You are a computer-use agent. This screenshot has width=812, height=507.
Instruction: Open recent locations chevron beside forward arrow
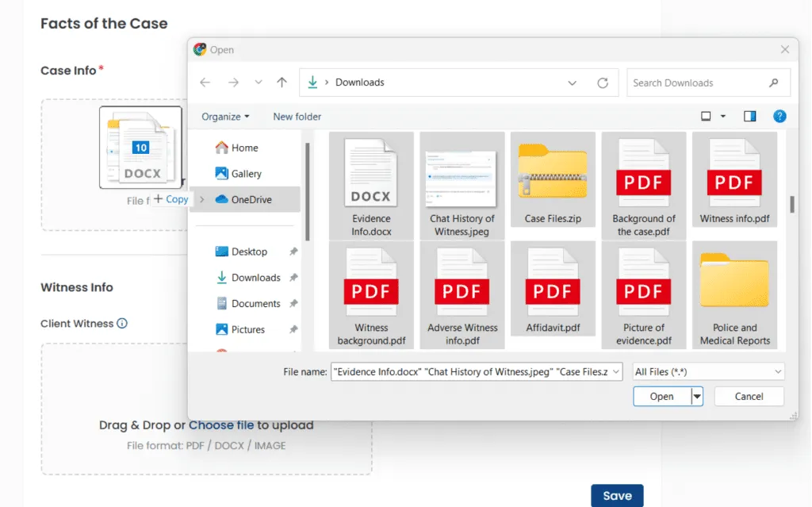coord(259,83)
